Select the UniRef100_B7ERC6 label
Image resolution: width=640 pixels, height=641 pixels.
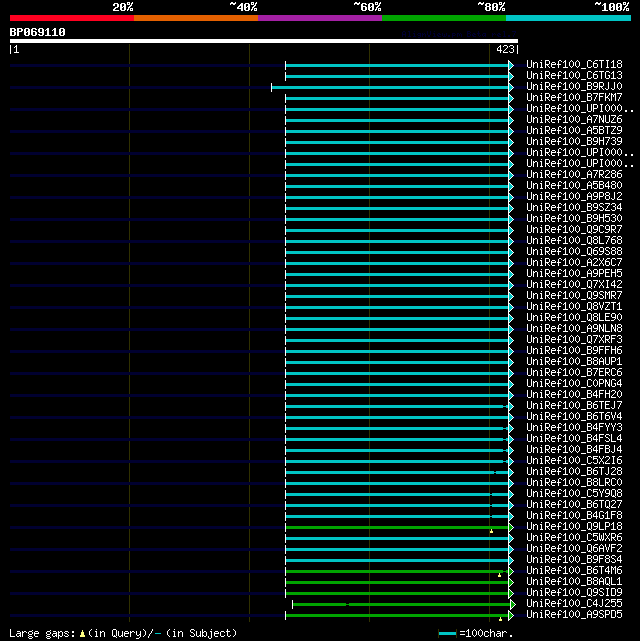[x=574, y=372]
